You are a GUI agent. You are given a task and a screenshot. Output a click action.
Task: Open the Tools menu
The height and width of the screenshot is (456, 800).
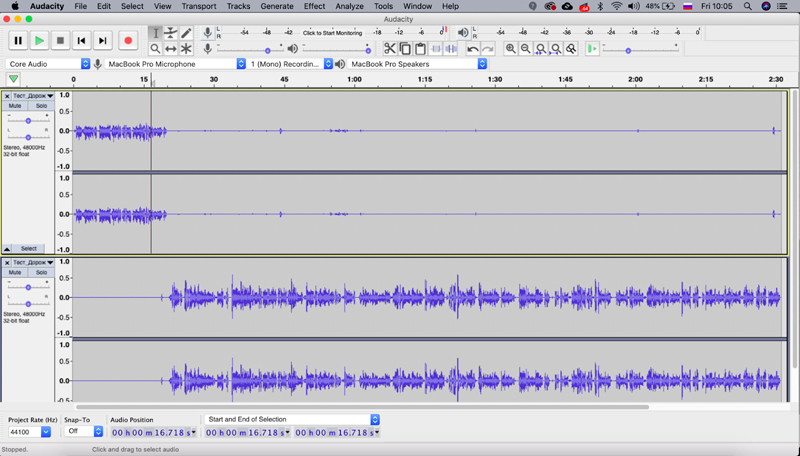[383, 6]
